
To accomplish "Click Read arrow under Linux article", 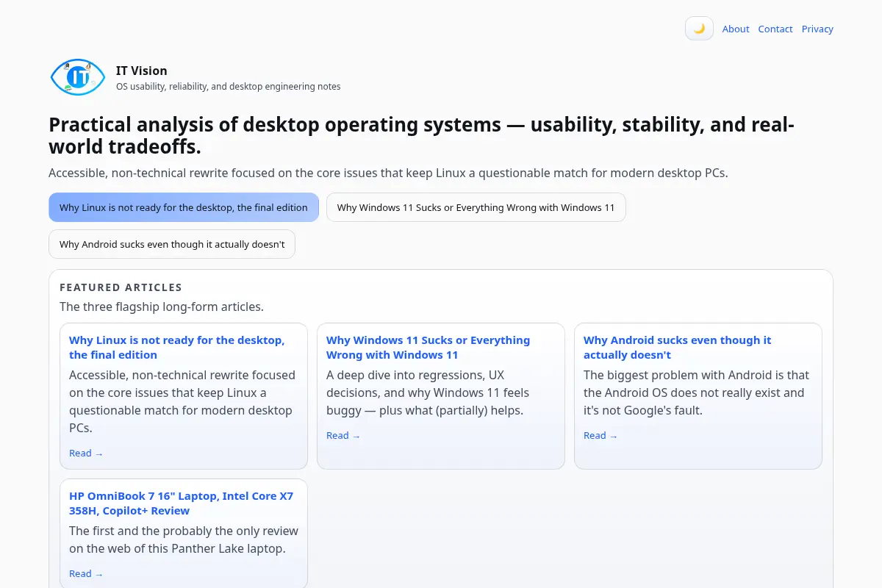I will [x=86, y=453].
